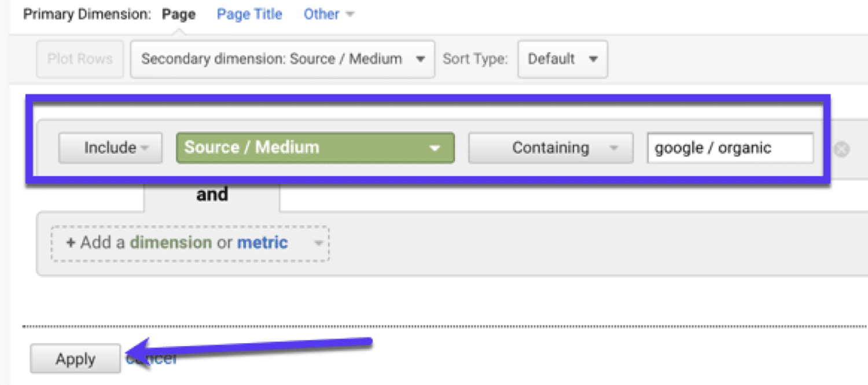Expand the green Source / Medium dimension dropdown
Viewport: 868px width, 385px height.
434,148
